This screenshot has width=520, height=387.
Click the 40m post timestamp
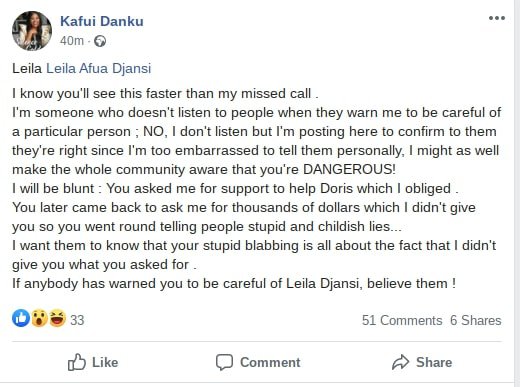72,41
